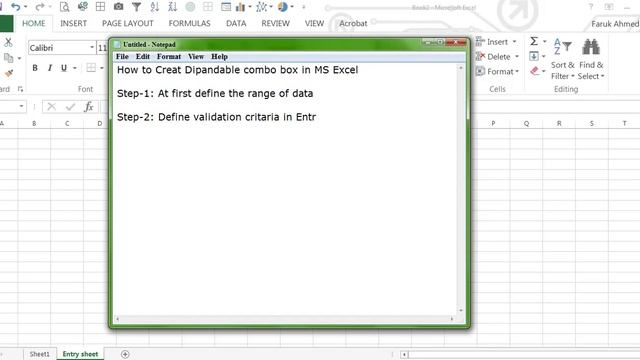This screenshot has height=360, width=640.
Task: Toggle Bold formatting in Font group
Action: coord(35,68)
